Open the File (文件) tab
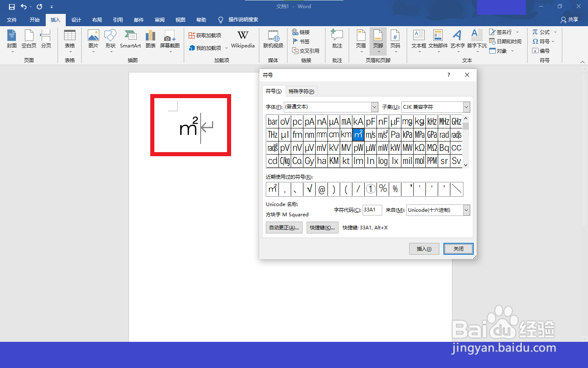Image resolution: width=588 pixels, height=368 pixels. 12,20
